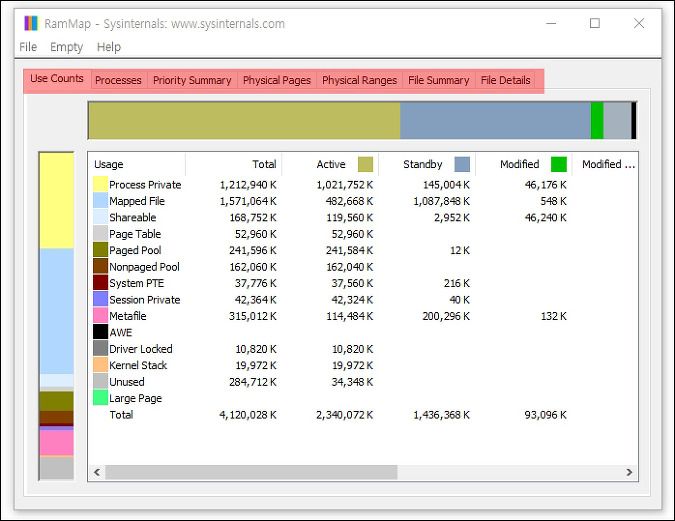Viewport: 675px width, 521px height.
Task: Click the pink Metafile color swatch
Action: [x=100, y=316]
